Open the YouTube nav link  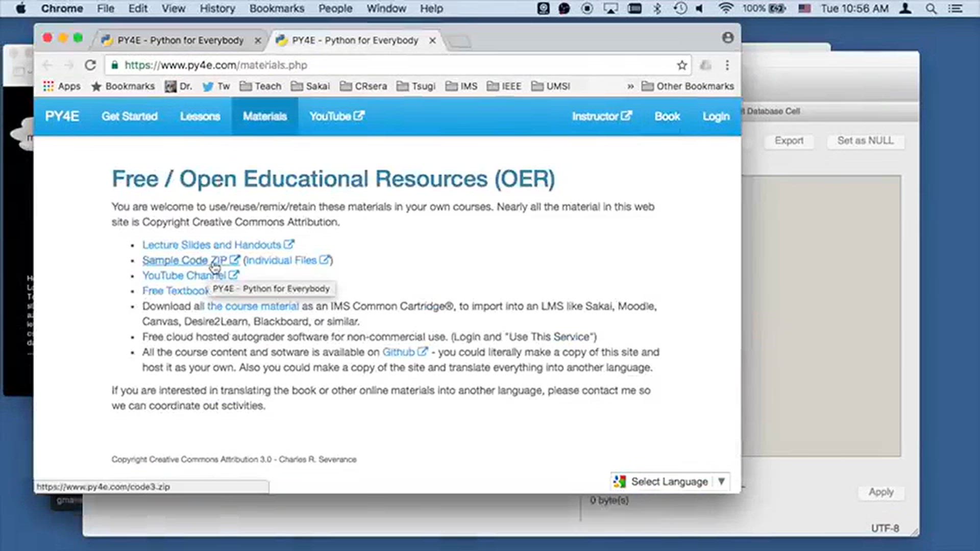point(337,116)
